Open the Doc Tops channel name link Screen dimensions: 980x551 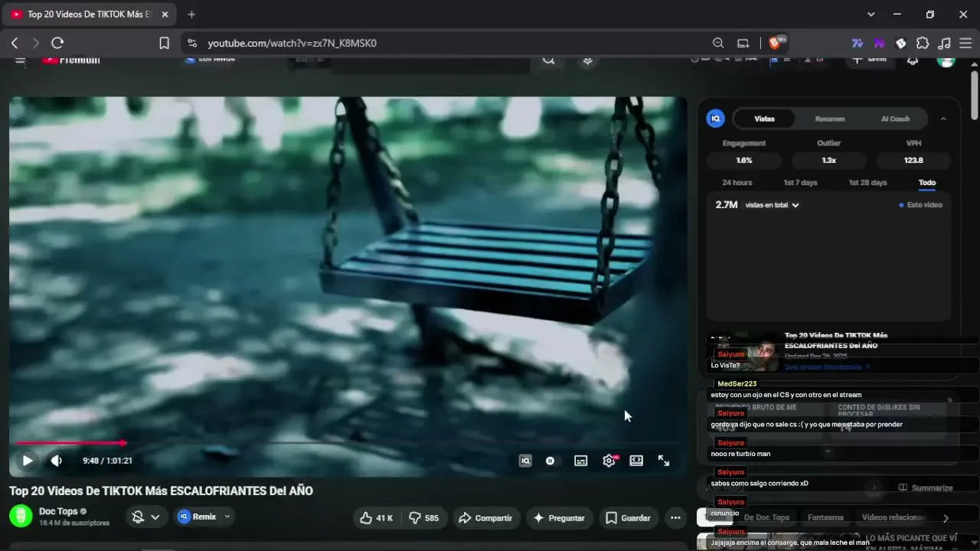click(58, 511)
